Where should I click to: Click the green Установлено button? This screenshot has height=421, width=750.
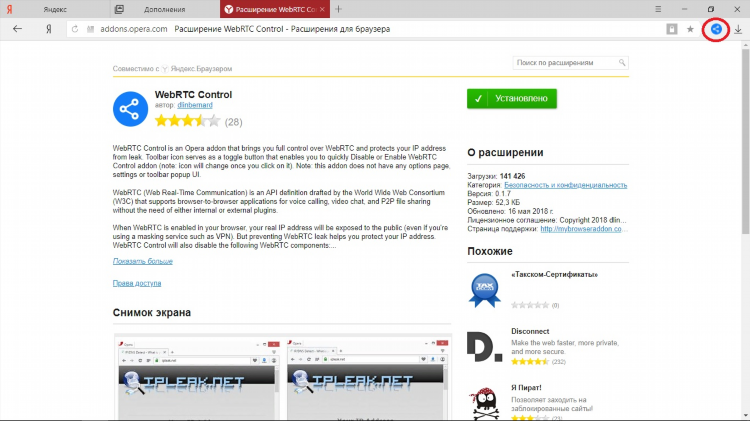512,99
